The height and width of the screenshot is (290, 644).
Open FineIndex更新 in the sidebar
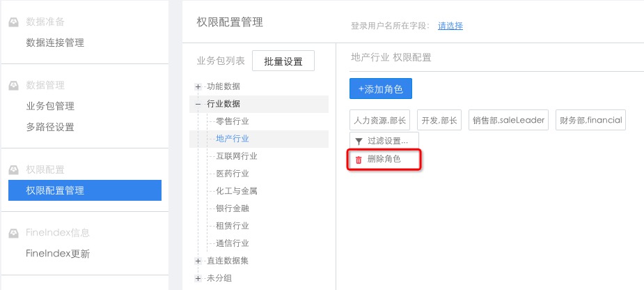pos(58,253)
